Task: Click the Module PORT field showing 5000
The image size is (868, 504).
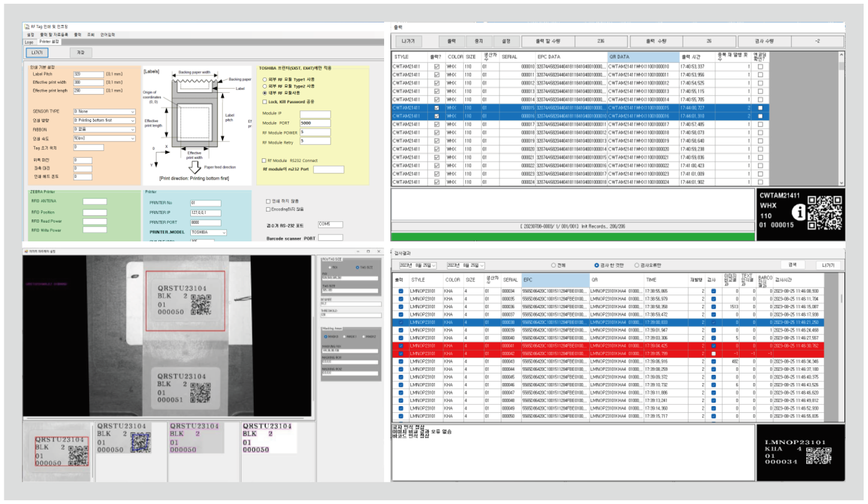Action: (315, 124)
